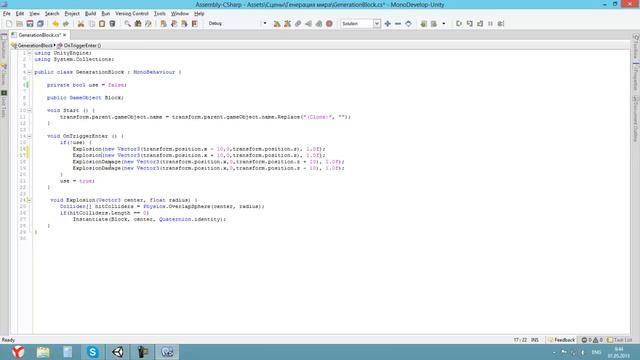Open File Explorer from the taskbar

(43, 352)
